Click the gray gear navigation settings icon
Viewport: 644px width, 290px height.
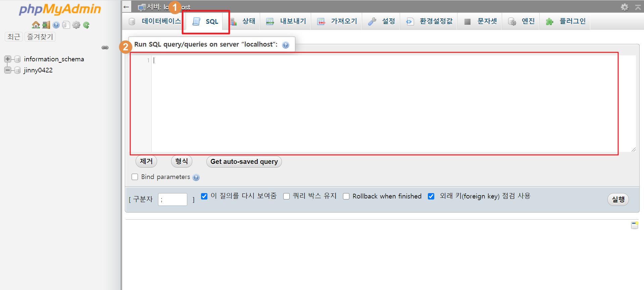point(76,25)
